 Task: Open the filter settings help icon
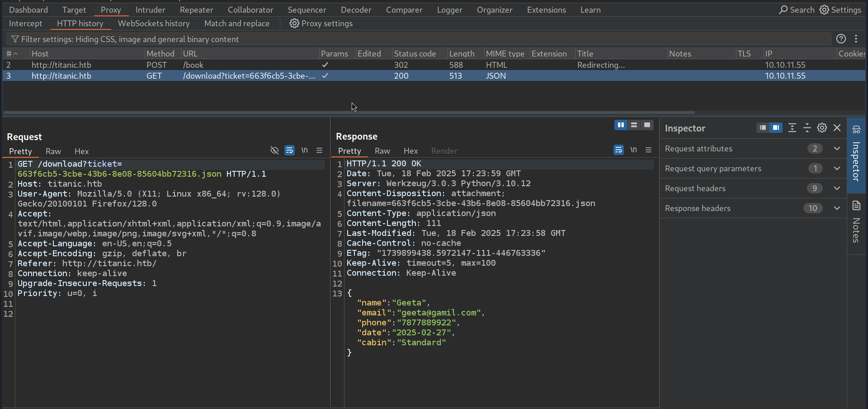pyautogui.click(x=840, y=39)
